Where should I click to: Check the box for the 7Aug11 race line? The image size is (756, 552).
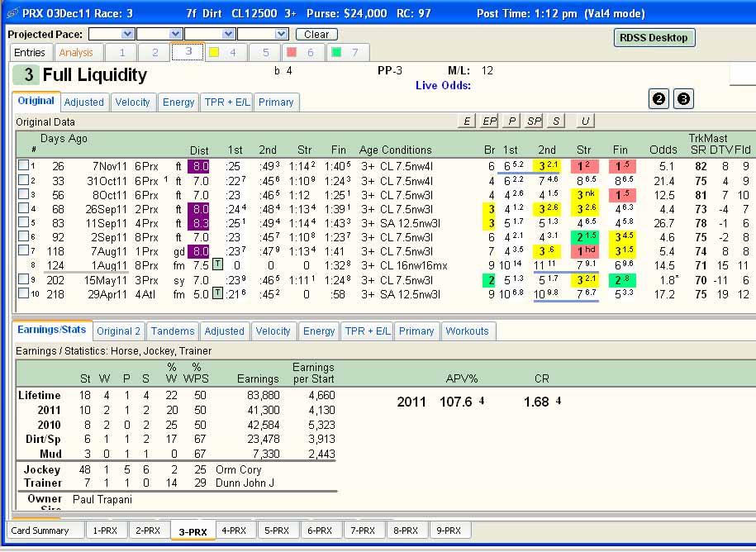click(x=23, y=250)
